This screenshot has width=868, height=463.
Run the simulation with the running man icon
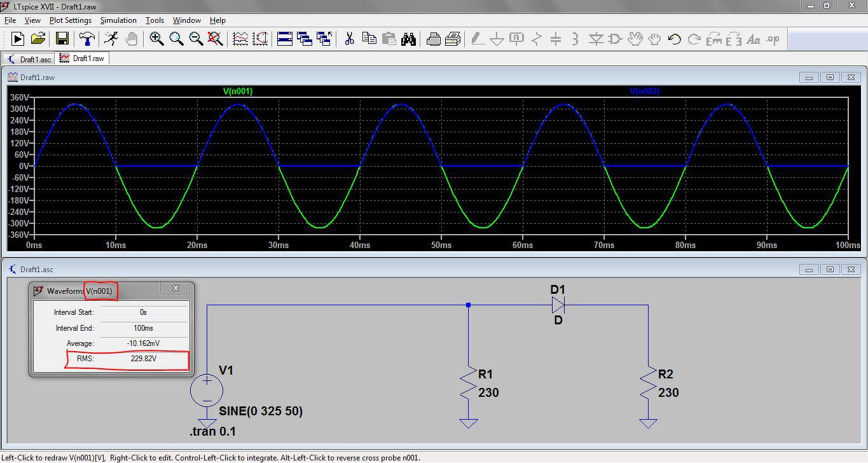tap(111, 39)
